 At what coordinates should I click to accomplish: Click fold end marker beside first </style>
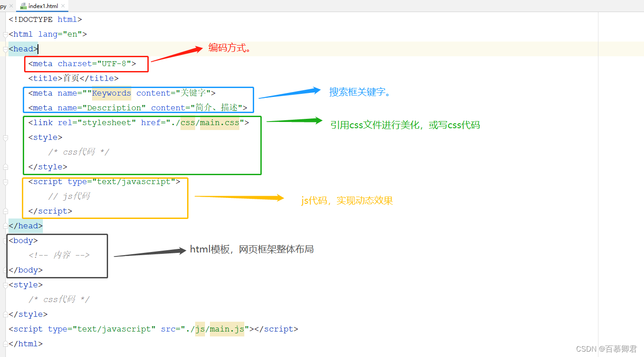[5, 167]
